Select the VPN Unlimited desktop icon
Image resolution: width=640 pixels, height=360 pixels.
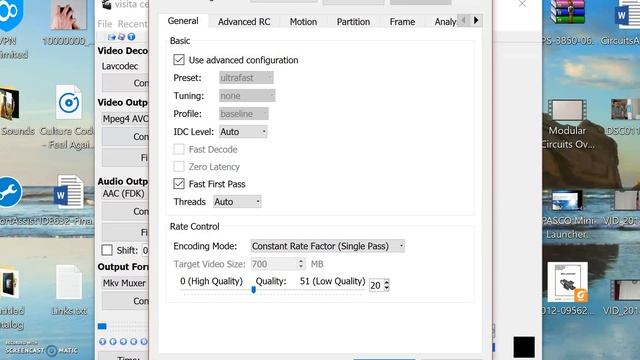(11, 15)
